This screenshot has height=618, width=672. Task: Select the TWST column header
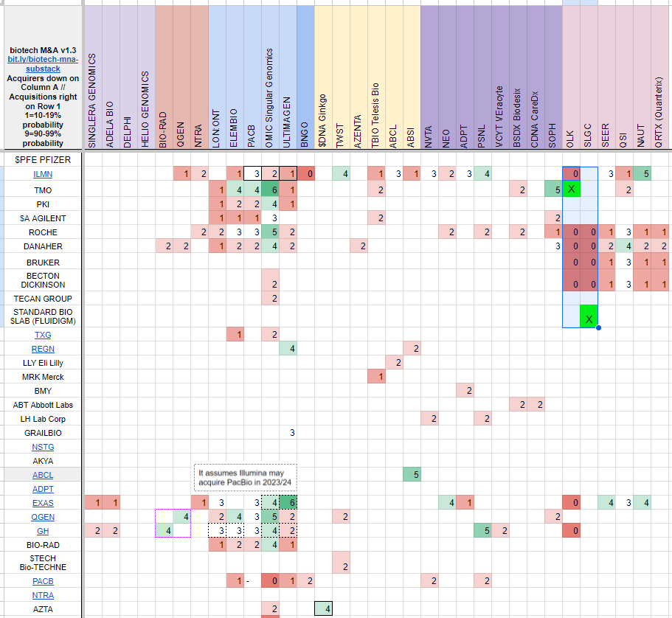[341, 77]
